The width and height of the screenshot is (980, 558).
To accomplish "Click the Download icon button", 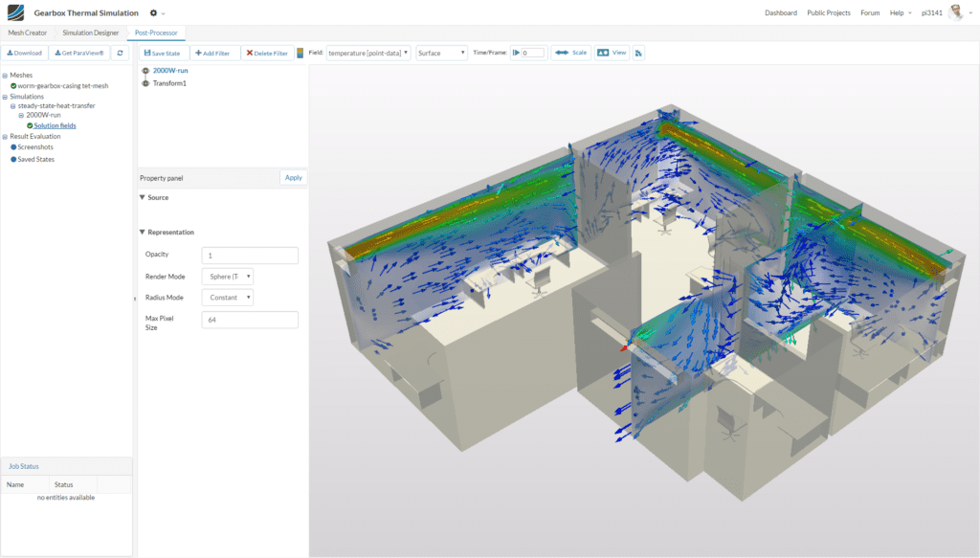I will (x=24, y=53).
